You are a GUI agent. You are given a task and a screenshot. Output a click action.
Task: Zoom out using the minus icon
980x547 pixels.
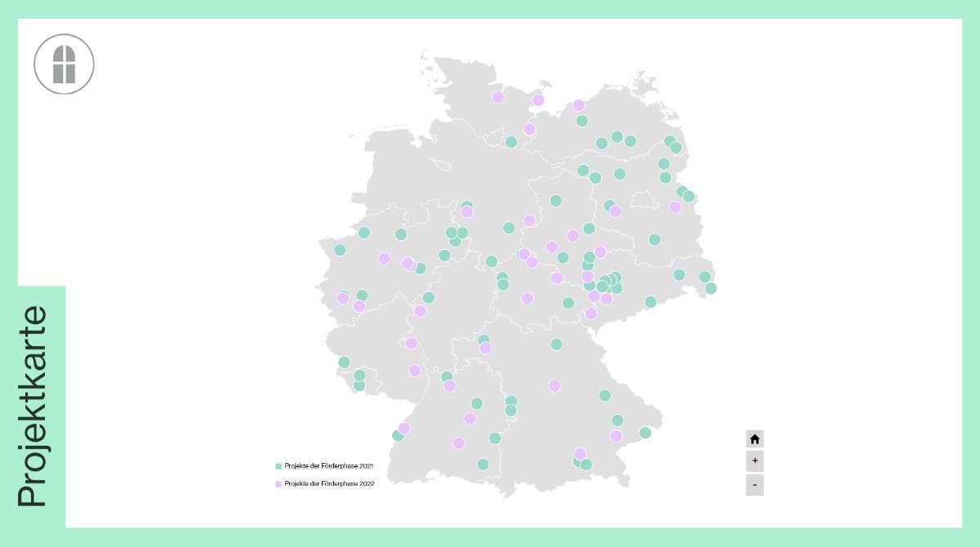(755, 484)
